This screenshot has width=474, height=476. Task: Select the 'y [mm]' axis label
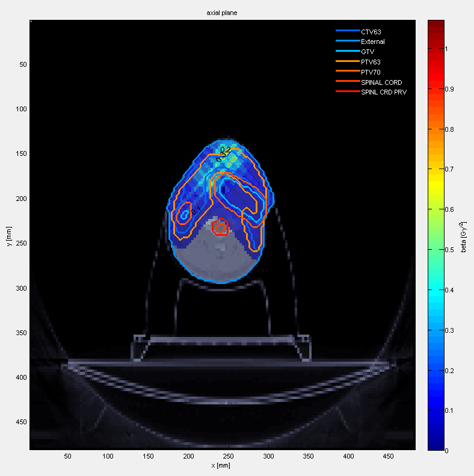coord(8,235)
